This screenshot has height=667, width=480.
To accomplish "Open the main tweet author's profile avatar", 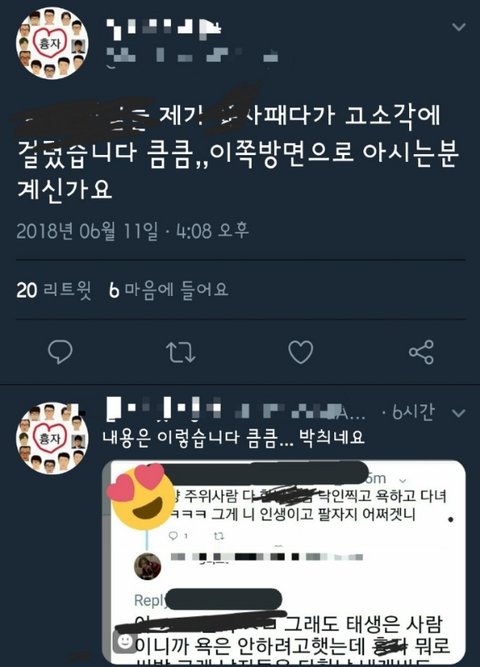I will coord(52,43).
